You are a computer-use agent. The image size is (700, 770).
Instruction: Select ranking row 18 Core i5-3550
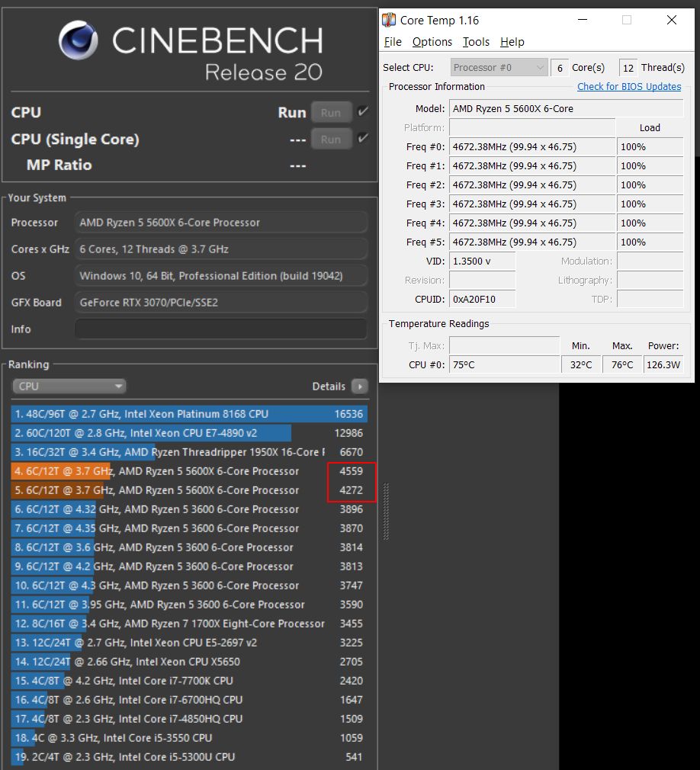pyautogui.click(x=189, y=738)
